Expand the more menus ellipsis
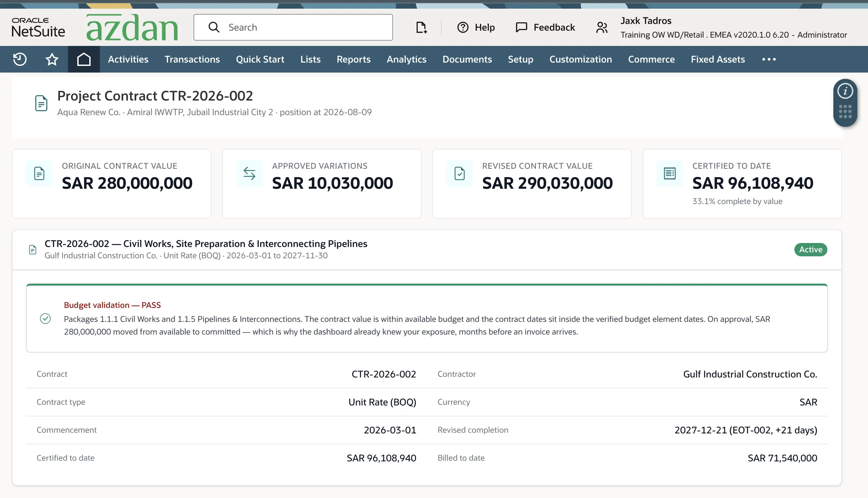This screenshot has height=498, width=868. click(x=769, y=59)
